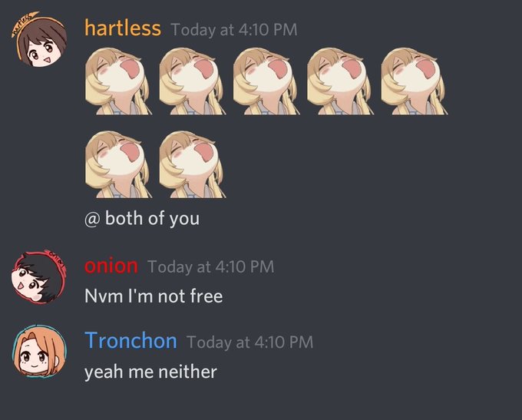Viewport: 522px width, 420px height.
Task: Click first emoji in second row
Action: pos(119,164)
